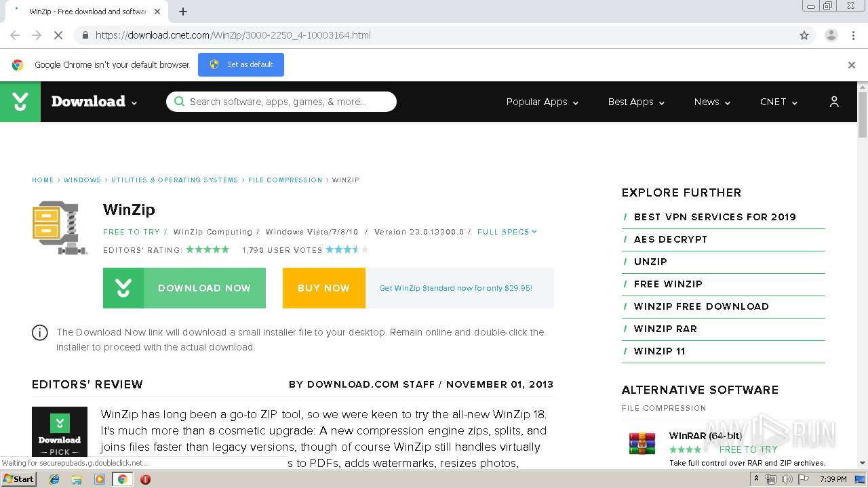868x488 pixels.
Task: Expand the CNET menu
Action: [778, 102]
